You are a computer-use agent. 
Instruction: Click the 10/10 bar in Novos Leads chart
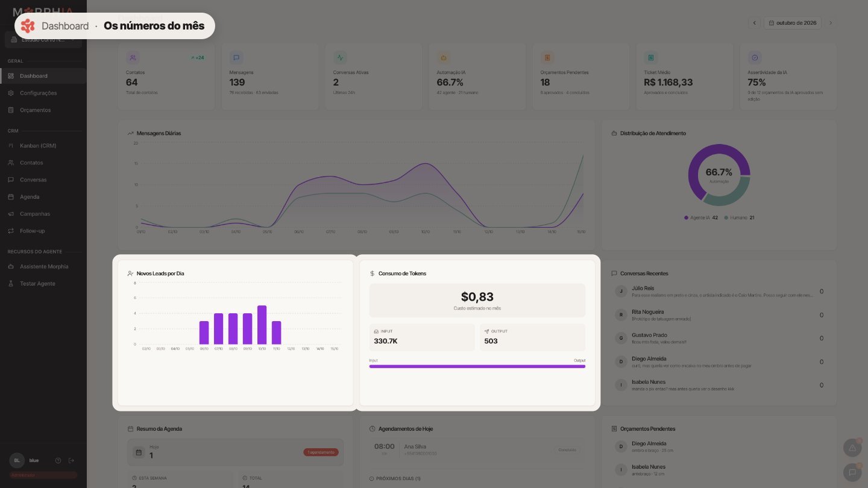point(262,325)
